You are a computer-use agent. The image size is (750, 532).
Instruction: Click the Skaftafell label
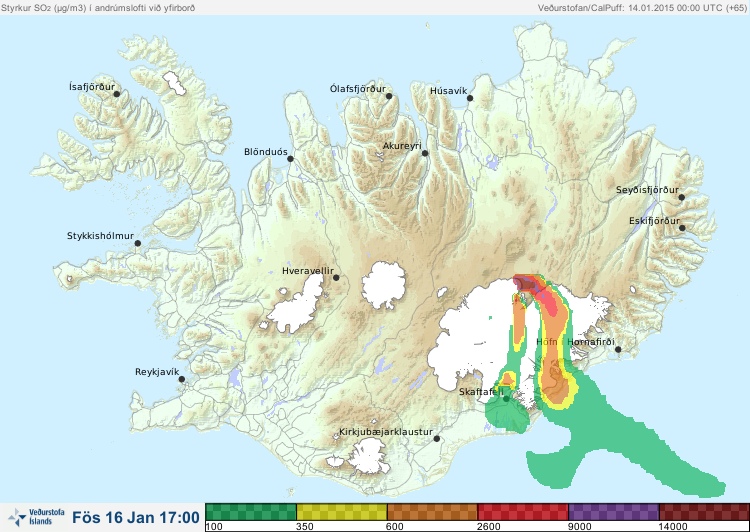(481, 392)
